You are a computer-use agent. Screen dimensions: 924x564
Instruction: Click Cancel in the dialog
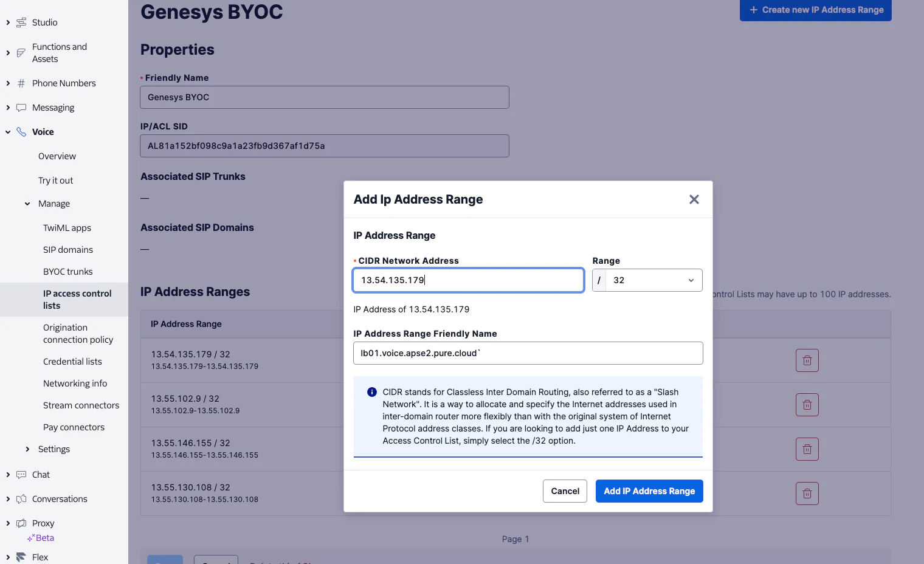pos(565,491)
